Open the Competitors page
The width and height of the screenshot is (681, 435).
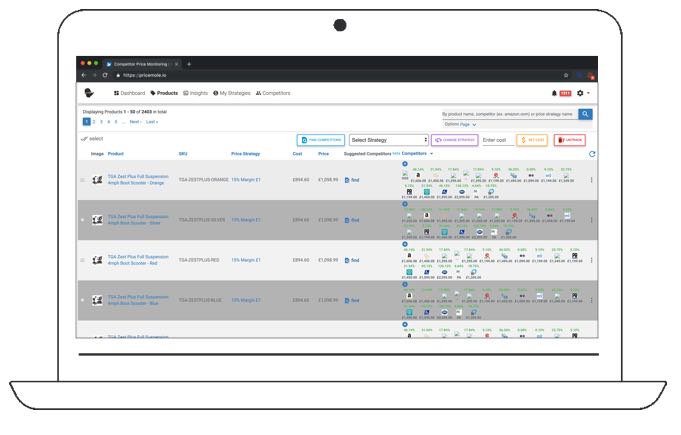click(273, 93)
